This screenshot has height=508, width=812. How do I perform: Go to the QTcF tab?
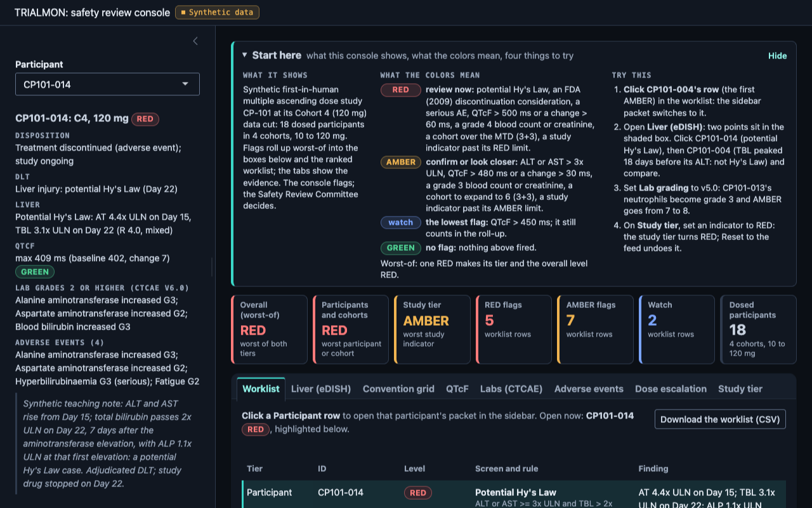pyautogui.click(x=457, y=389)
